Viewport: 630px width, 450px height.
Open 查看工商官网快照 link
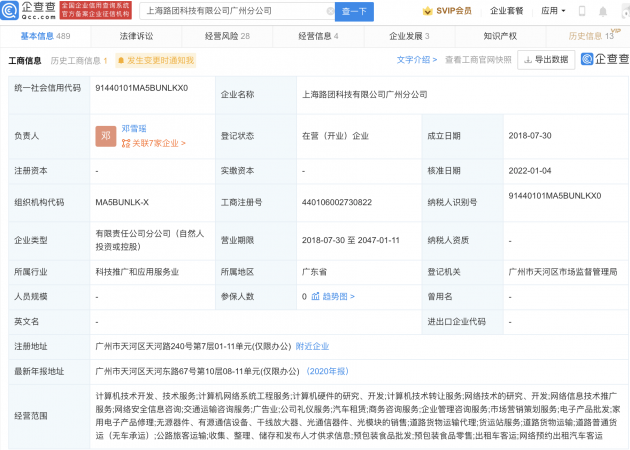coord(478,60)
